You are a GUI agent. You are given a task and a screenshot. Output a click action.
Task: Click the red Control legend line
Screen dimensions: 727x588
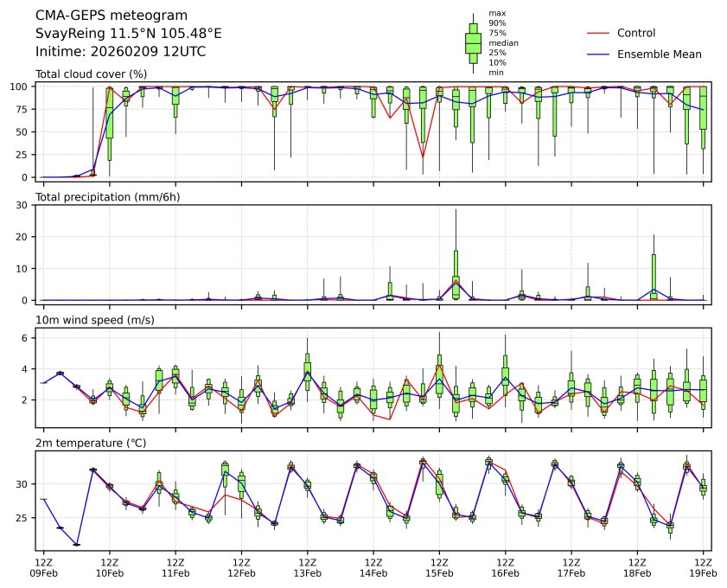(x=598, y=33)
